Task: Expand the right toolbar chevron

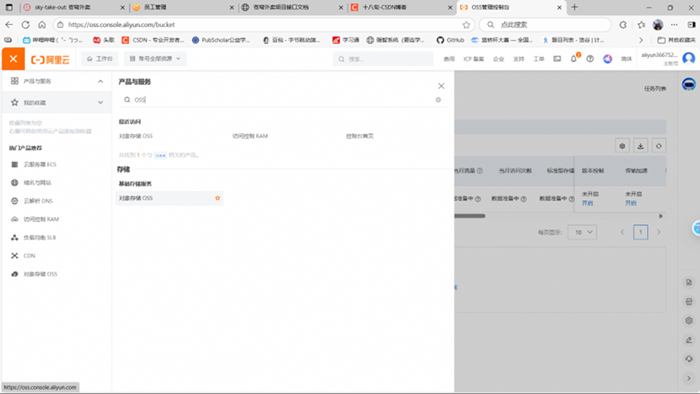Action: (689, 378)
